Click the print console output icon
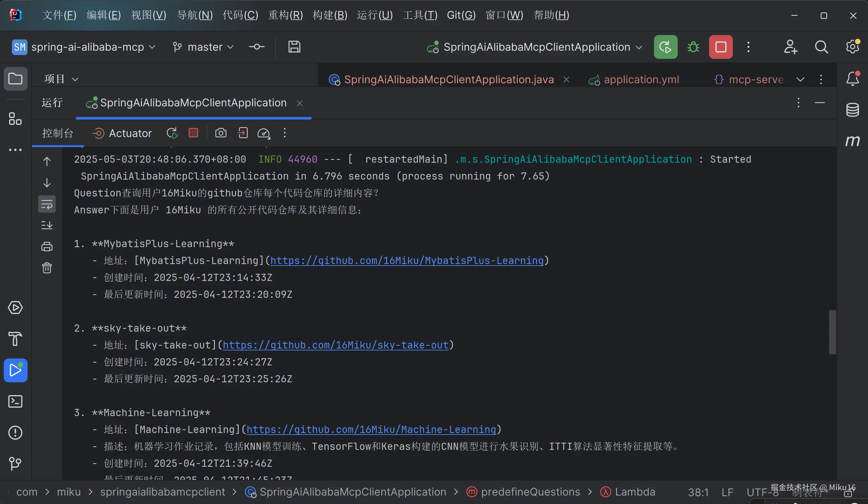Viewport: 868px width, 504px height. (x=47, y=247)
